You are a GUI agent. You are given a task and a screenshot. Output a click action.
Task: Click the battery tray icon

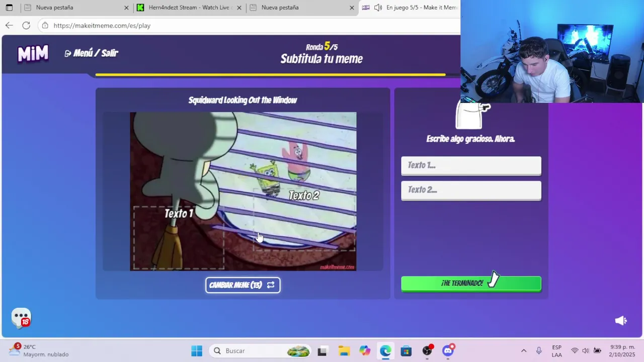(597, 351)
